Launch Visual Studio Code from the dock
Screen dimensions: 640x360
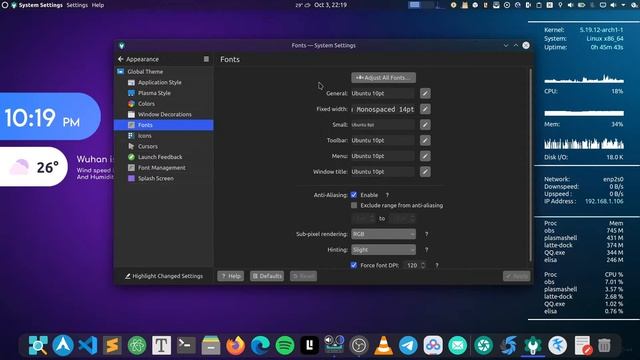point(87,346)
